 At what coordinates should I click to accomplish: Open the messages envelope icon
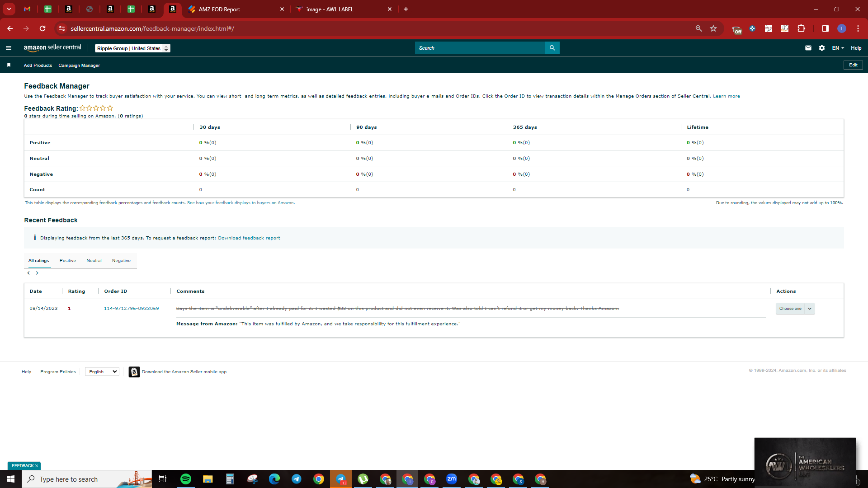point(808,48)
